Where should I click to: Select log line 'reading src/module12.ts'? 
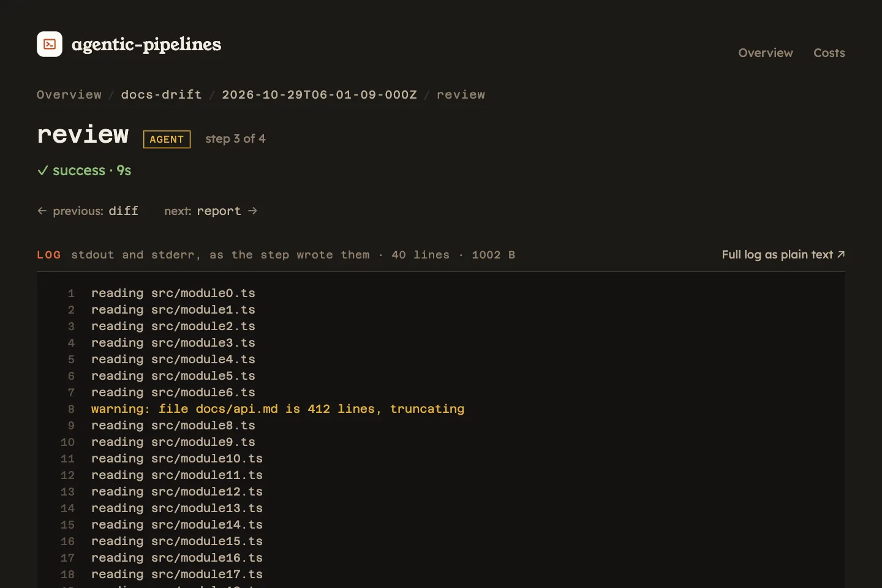pyautogui.click(x=177, y=492)
